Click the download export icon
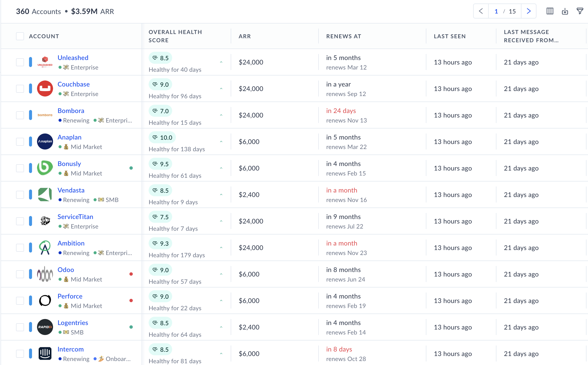Image resolution: width=588 pixels, height=365 pixels. [x=565, y=11]
